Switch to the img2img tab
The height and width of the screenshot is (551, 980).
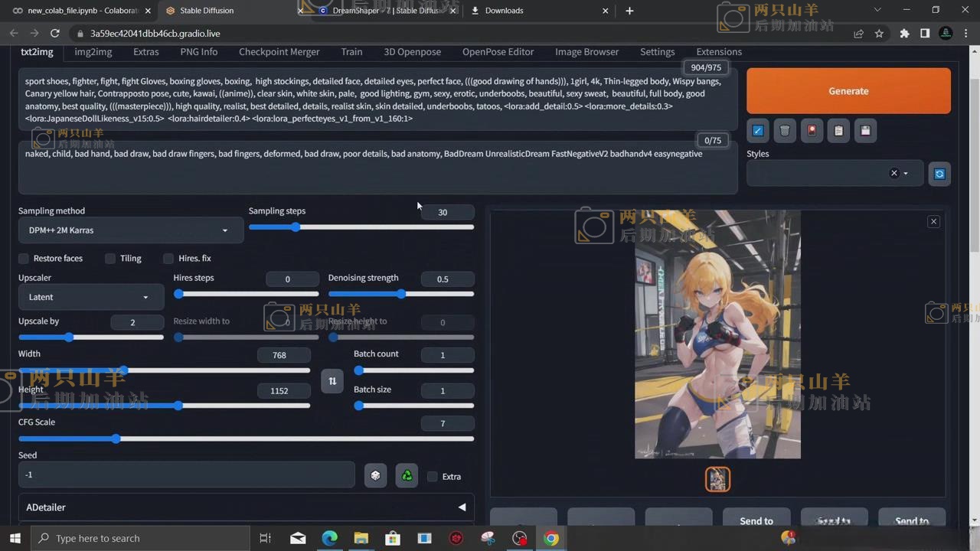tap(93, 52)
